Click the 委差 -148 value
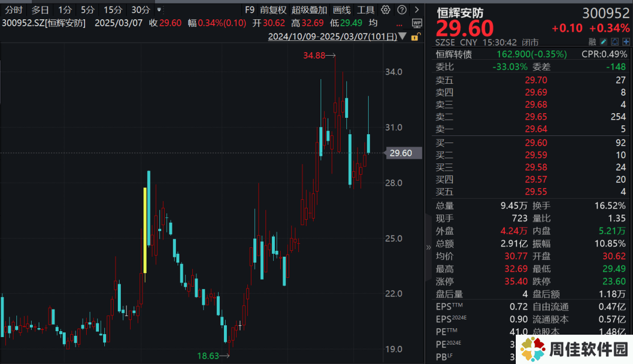Viewport: 633px width, 364px height. [615, 67]
